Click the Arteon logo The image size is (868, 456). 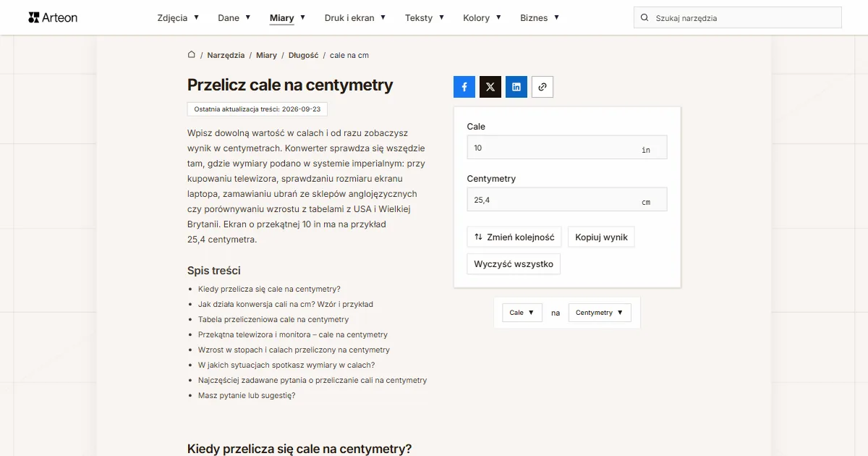pyautogui.click(x=53, y=17)
